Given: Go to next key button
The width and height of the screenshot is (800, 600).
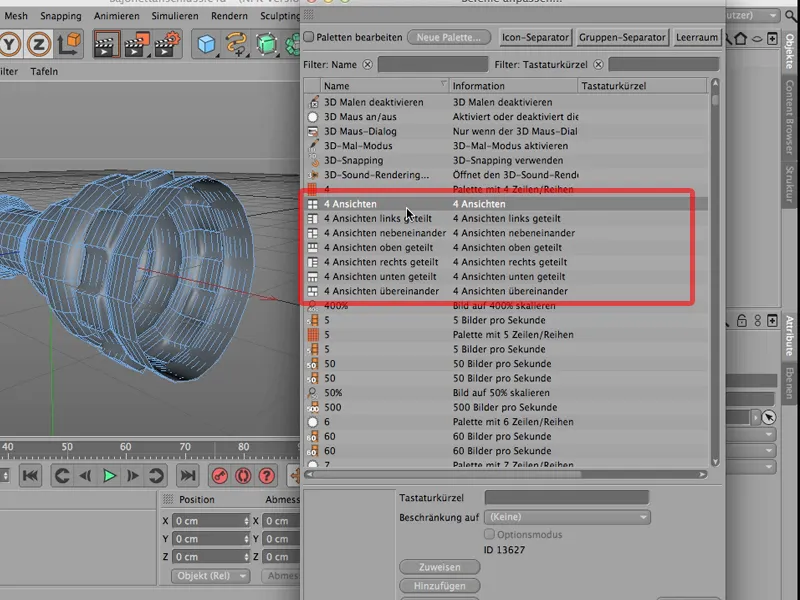Looking at the screenshot, I should [156, 476].
